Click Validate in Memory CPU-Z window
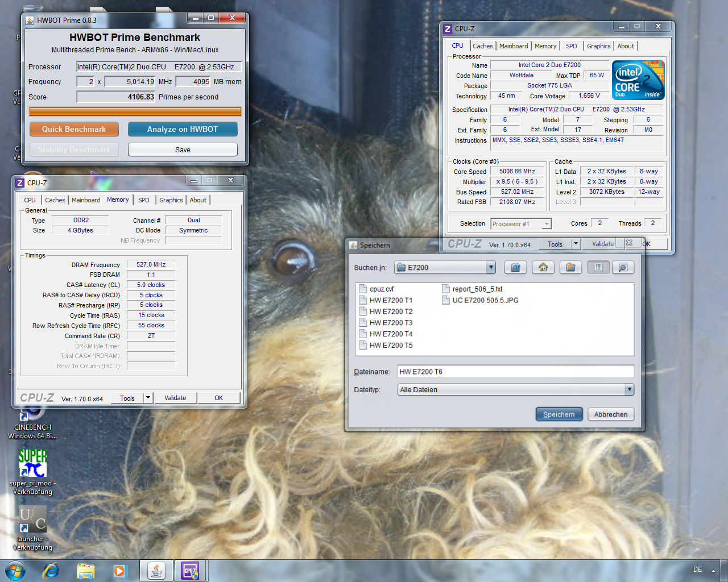Screen dimensions: 728x582 (175, 398)
